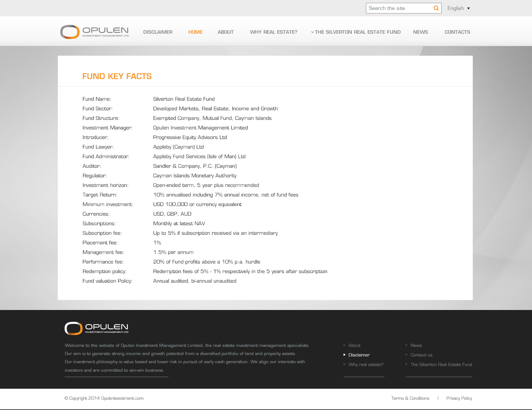532x410 pixels.
Task: Click the orange search magnifier icon
Action: pos(436,8)
